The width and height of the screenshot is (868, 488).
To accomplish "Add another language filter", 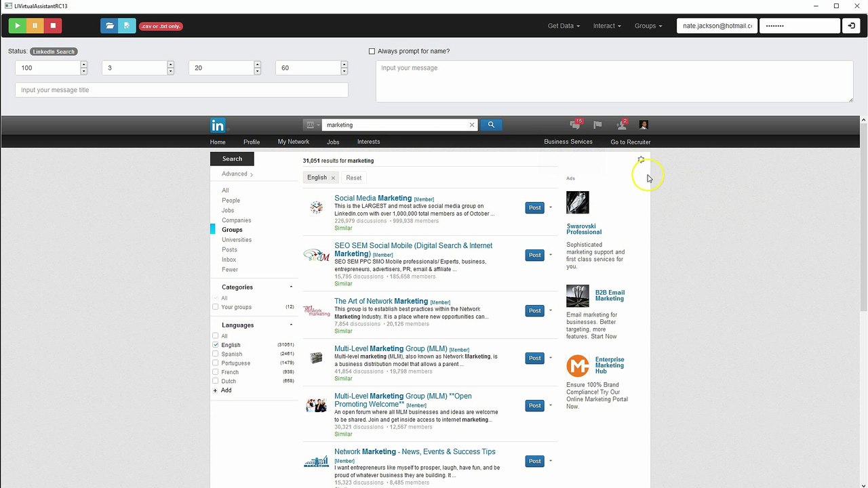I will pos(222,390).
